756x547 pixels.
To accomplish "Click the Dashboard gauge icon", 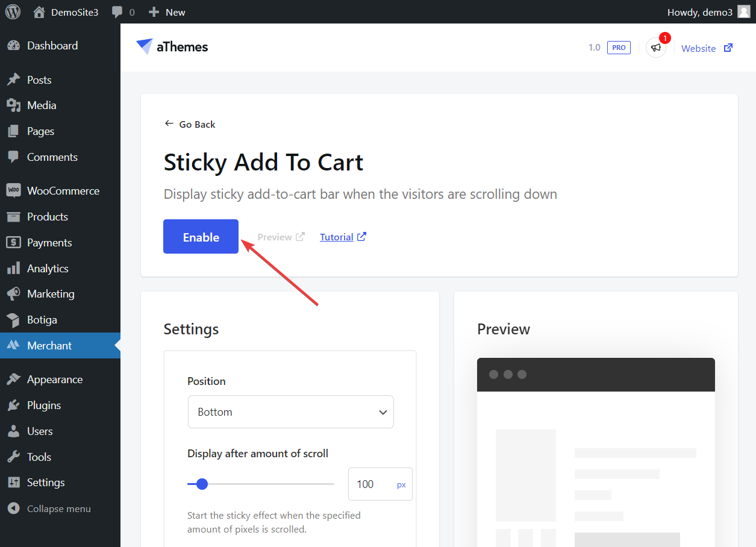I will click(x=13, y=46).
